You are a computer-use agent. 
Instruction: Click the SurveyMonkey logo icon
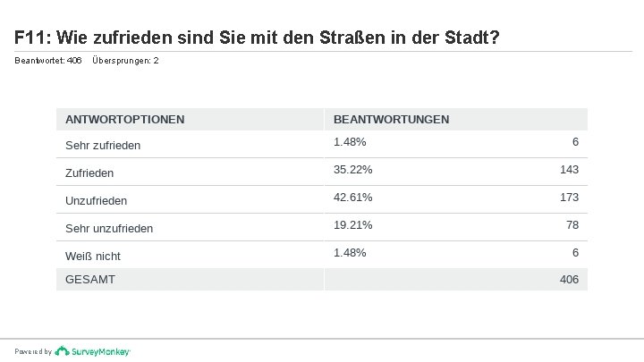[x=62, y=351]
